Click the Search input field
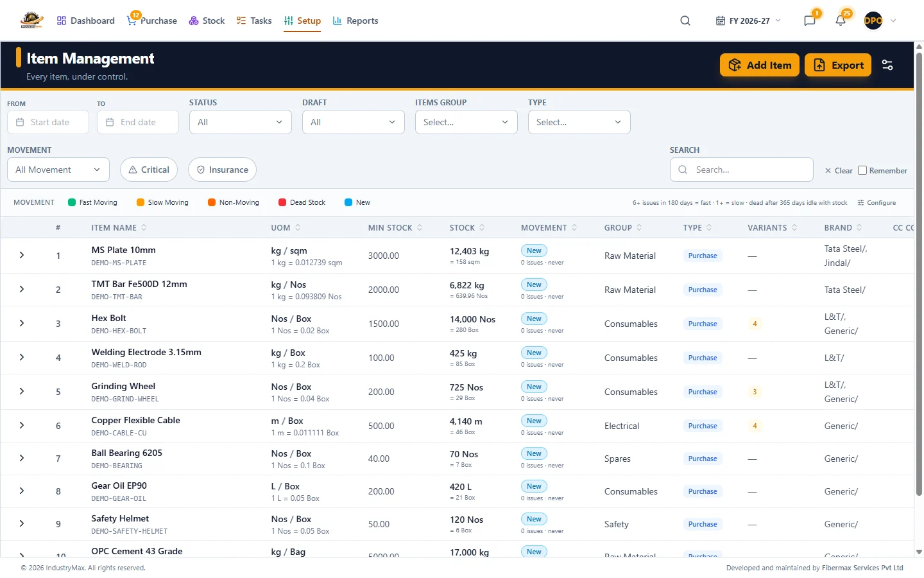 click(x=742, y=170)
